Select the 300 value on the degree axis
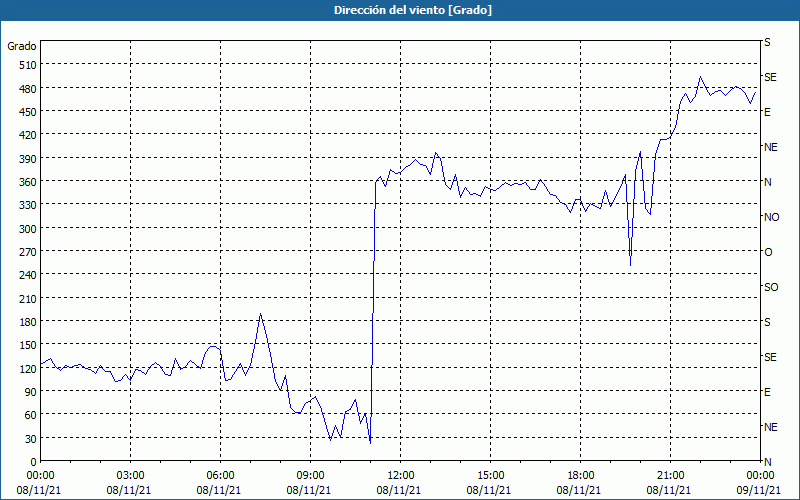Viewport: 800px width, 500px height. (28, 229)
